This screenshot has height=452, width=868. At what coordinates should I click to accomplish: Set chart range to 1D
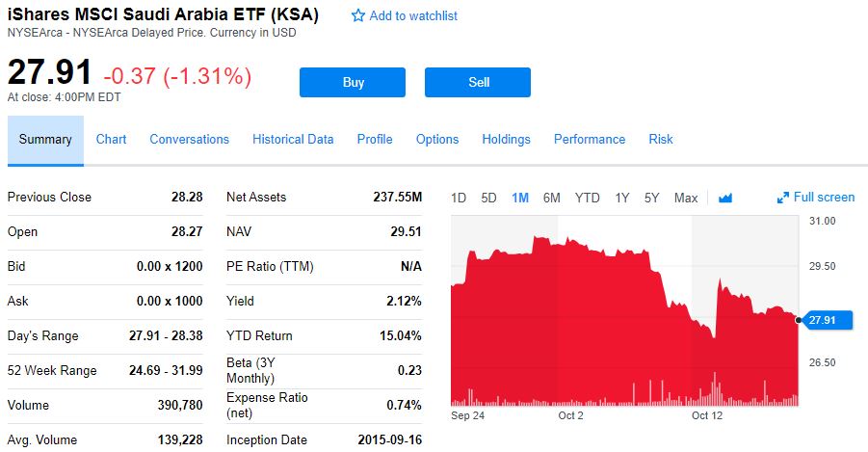[x=459, y=199]
